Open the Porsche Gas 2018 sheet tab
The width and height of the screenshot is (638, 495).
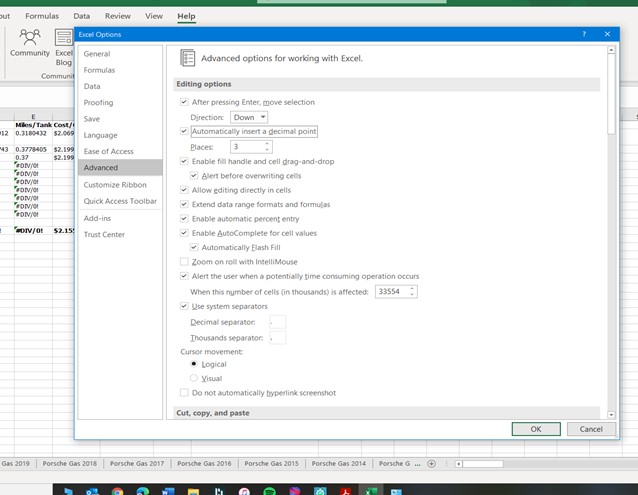tap(70, 463)
